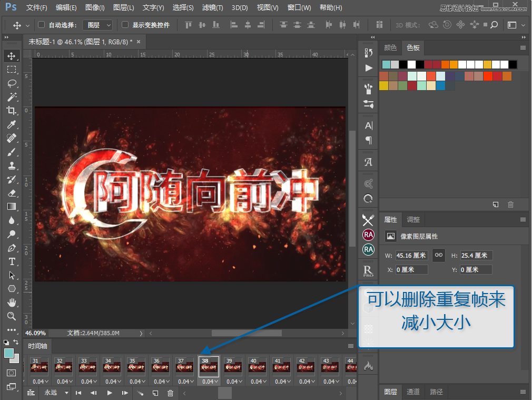Image resolution: width=532 pixels, height=400 pixels.
Task: Toggle the W/H link in the Properties panel
Action: coord(438,255)
